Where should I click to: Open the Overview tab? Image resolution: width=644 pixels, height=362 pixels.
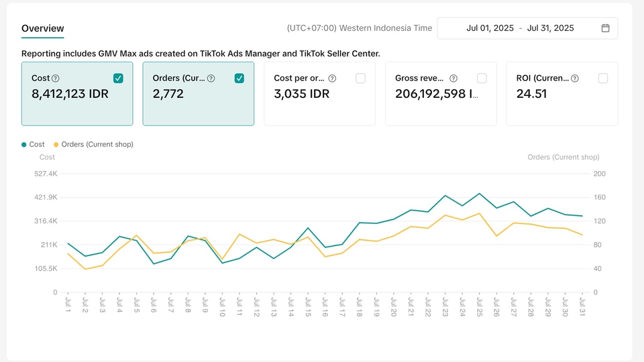pyautogui.click(x=43, y=28)
